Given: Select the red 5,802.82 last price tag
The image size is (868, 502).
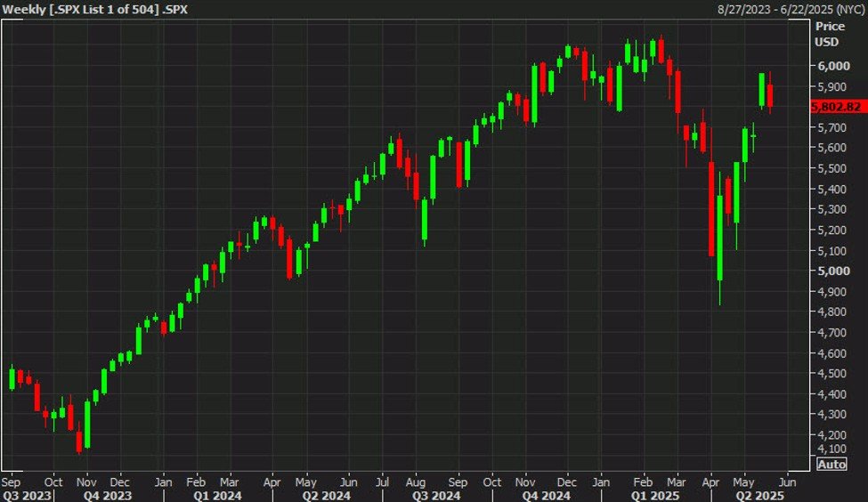Looking at the screenshot, I should pos(836,107).
